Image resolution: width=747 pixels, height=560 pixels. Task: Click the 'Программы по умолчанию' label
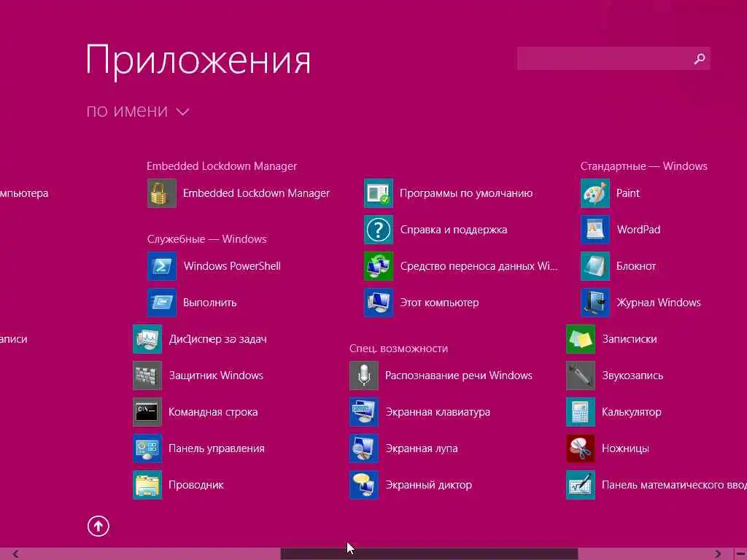click(x=466, y=193)
